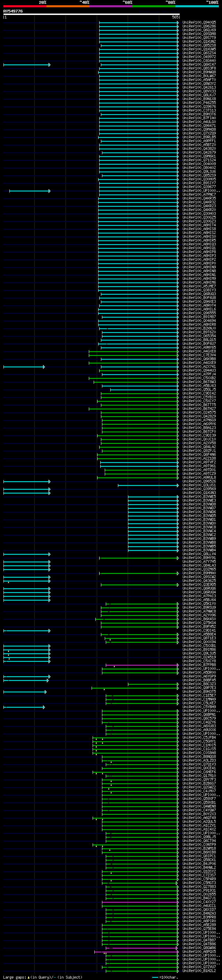
Task: Select hit UniRef100_A7Y7H5
Action: pos(199,561)
